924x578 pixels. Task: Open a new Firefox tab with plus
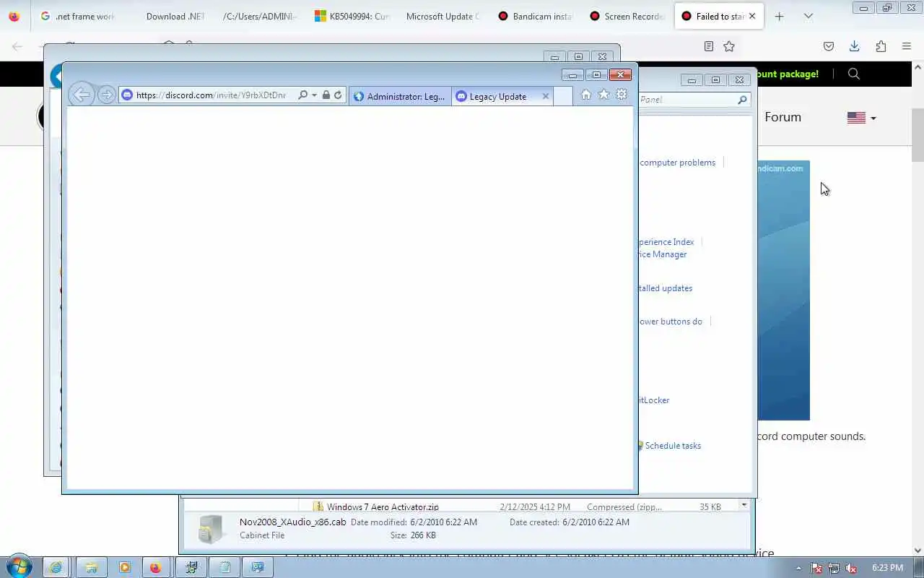coord(779,16)
